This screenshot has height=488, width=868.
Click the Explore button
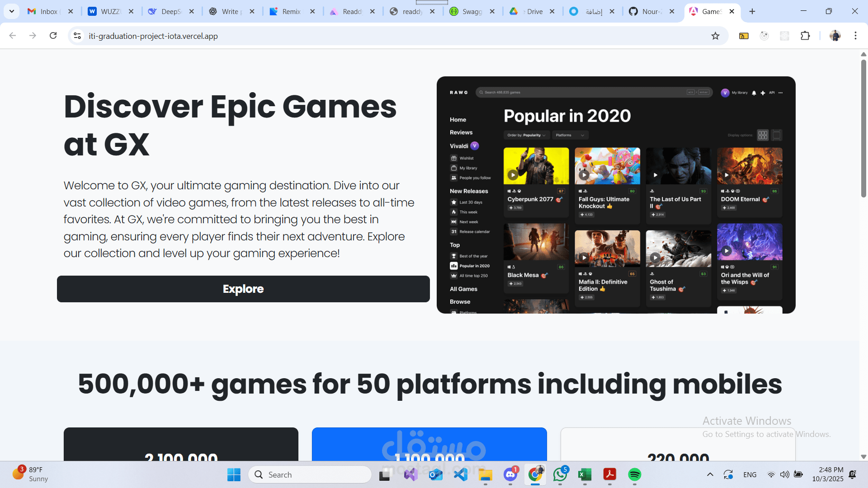tap(243, 289)
